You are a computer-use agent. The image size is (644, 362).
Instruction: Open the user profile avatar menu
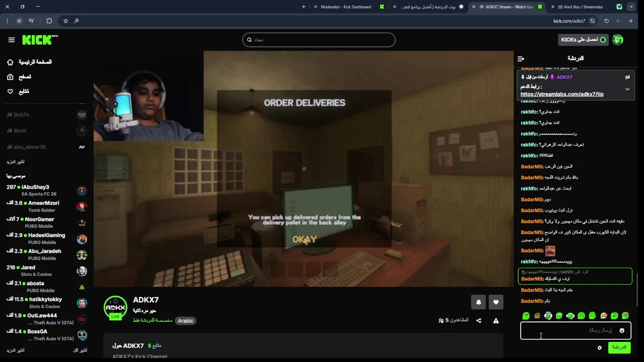click(x=618, y=40)
